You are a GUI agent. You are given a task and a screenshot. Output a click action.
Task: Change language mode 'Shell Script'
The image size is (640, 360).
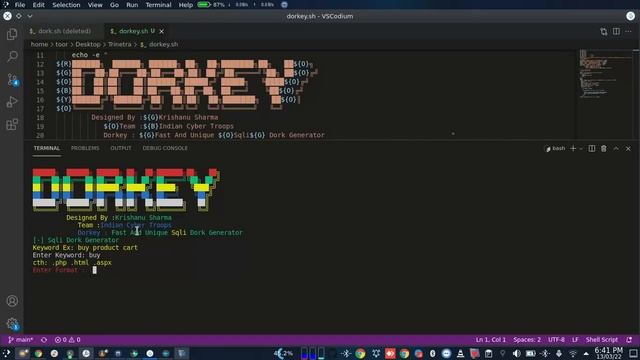pyautogui.click(x=602, y=340)
